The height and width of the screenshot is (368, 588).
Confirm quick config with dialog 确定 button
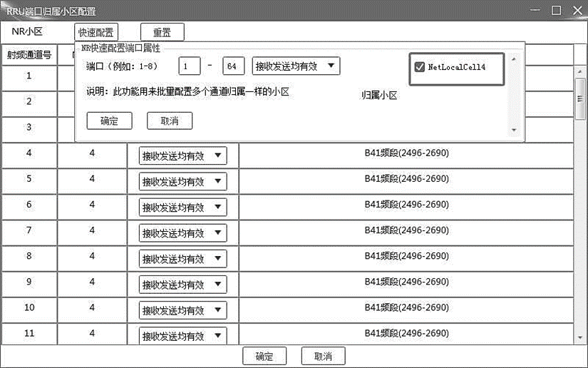coord(109,121)
